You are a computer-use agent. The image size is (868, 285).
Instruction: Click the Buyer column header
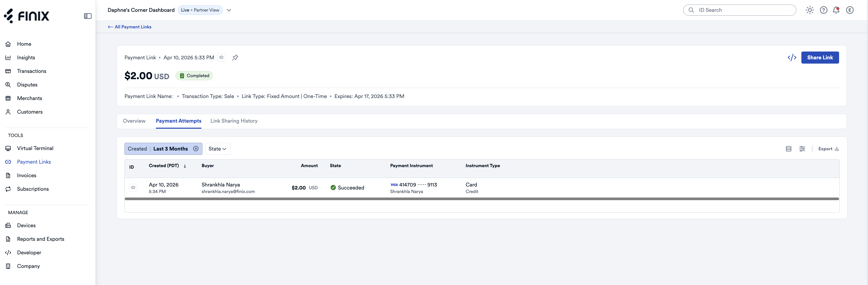pyautogui.click(x=207, y=166)
